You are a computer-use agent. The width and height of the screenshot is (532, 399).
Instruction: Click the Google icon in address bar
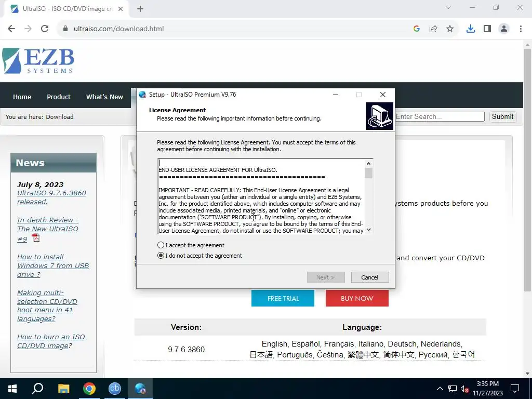tap(417, 29)
